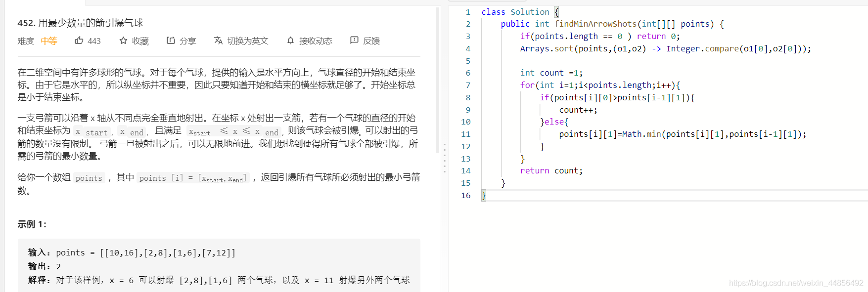
Task: Click the inline code points [i] = [xstart, xend]
Action: click(x=193, y=178)
